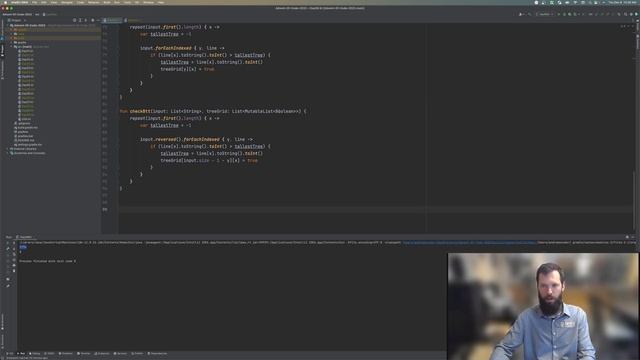Open the Project view mode dropdown
This screenshot has height=360, width=640.
point(17,20)
